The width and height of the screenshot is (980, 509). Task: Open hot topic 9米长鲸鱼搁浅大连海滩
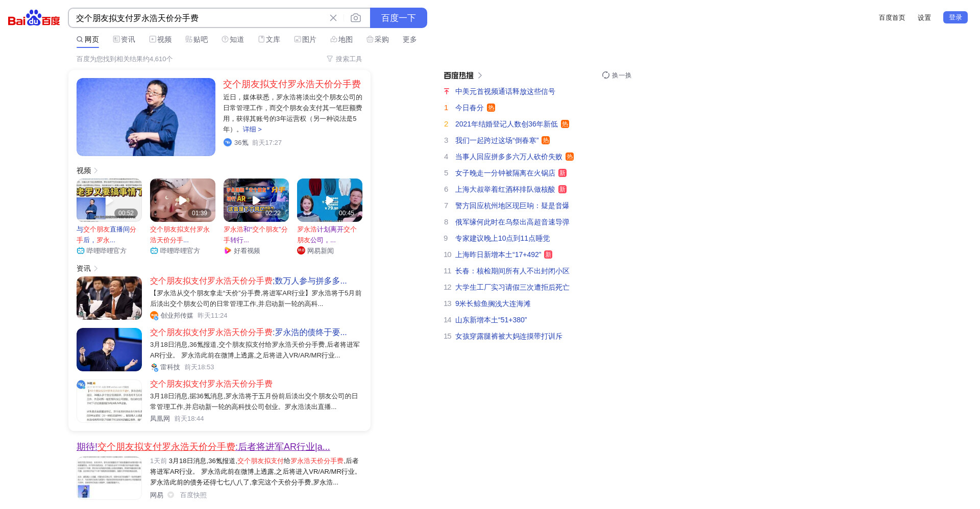[493, 304]
